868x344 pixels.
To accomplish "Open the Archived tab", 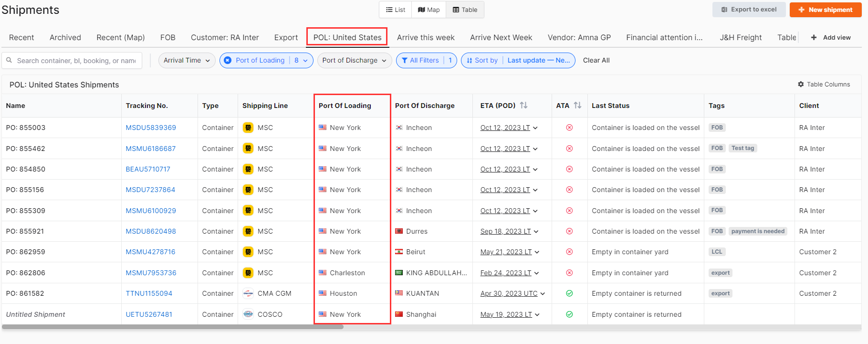I will point(65,37).
